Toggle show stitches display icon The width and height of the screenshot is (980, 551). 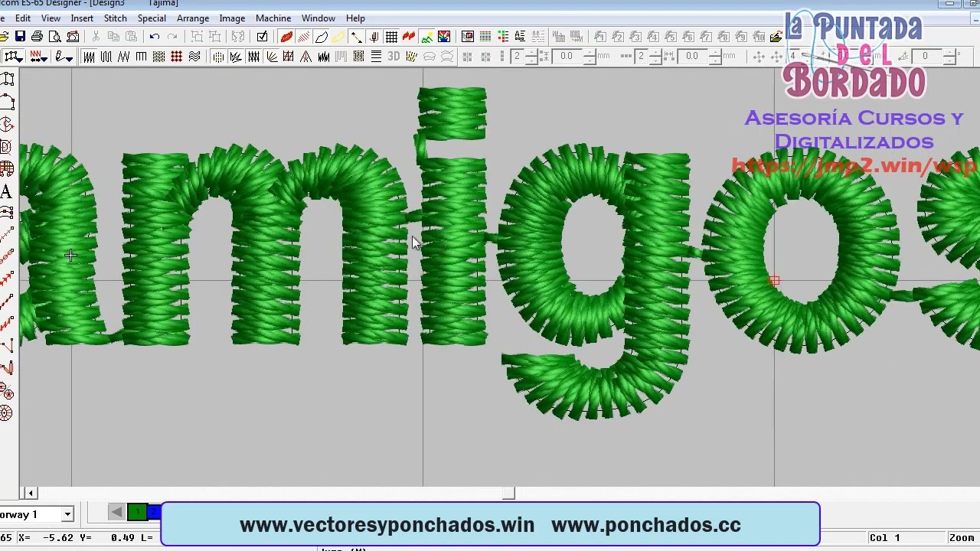[304, 37]
